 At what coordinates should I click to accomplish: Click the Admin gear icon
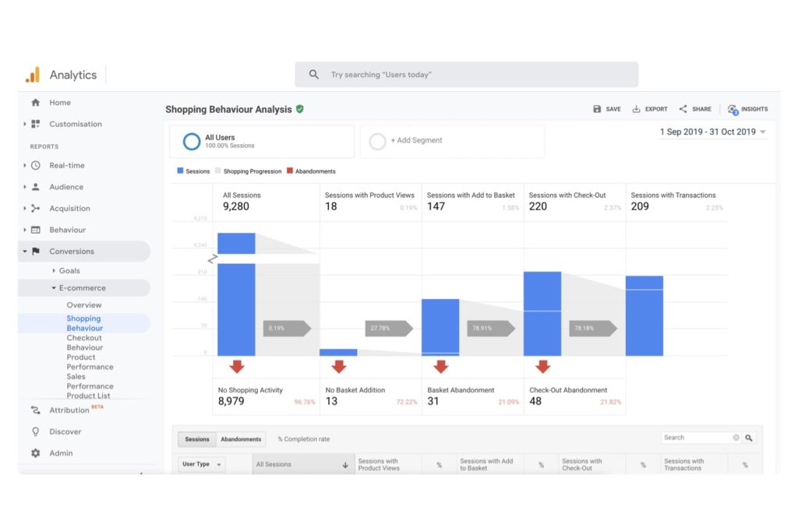pos(35,453)
